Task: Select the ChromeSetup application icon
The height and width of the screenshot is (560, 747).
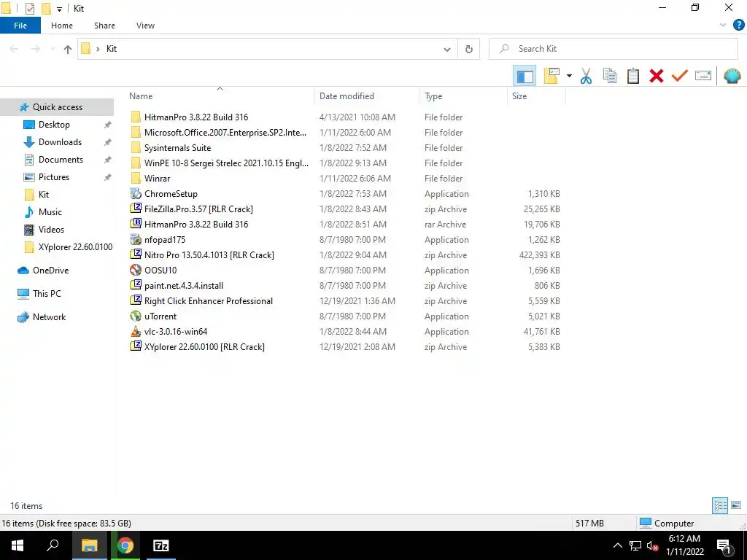Action: point(136,194)
